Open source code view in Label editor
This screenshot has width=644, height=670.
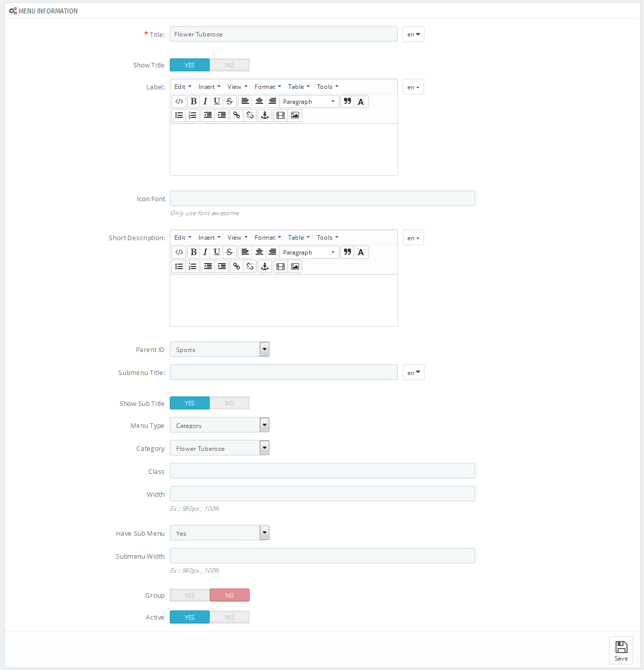tap(179, 101)
